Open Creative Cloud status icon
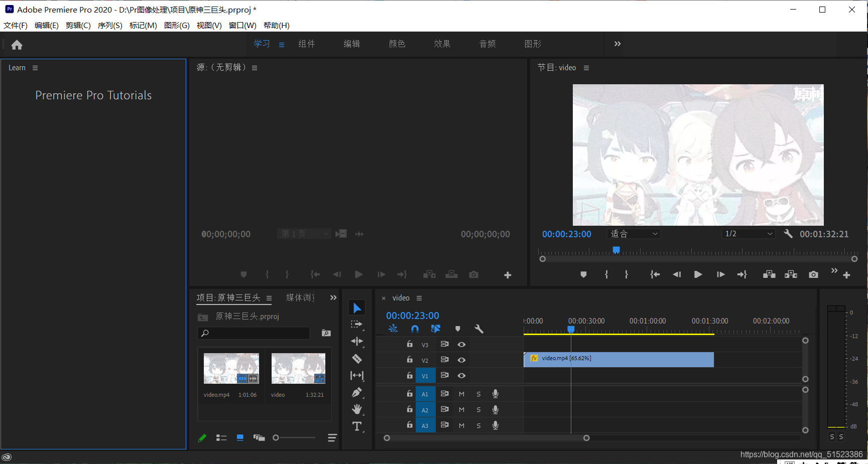Image resolution: width=868 pixels, height=464 pixels. click(x=7, y=457)
